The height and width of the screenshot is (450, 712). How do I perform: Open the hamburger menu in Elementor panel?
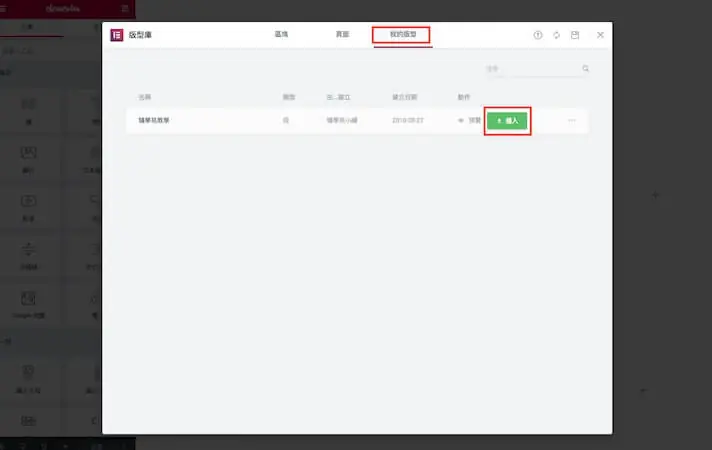click(3, 8)
